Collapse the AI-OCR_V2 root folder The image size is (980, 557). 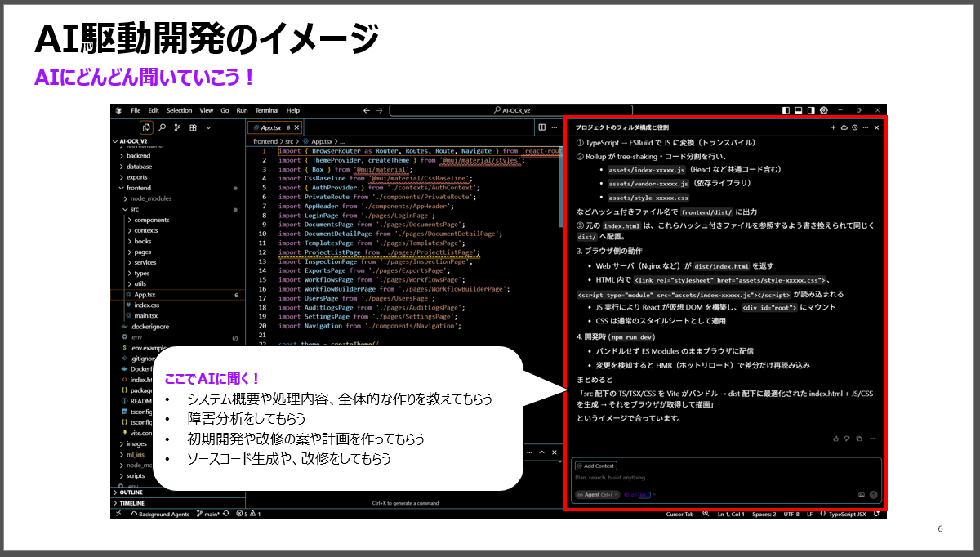[177, 140]
